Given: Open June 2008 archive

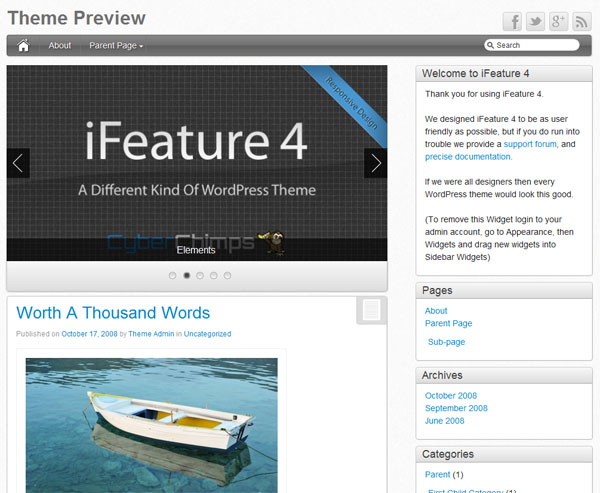Looking at the screenshot, I should click(x=444, y=421).
